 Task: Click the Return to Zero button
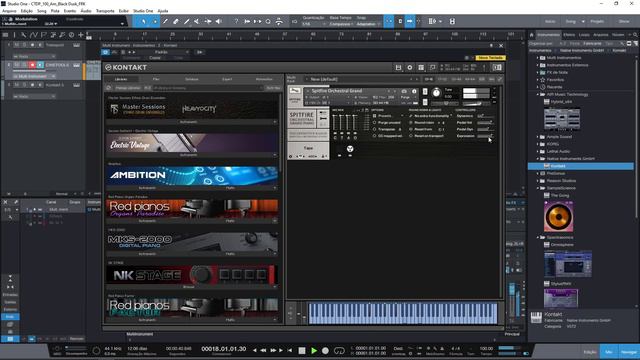click(290, 350)
